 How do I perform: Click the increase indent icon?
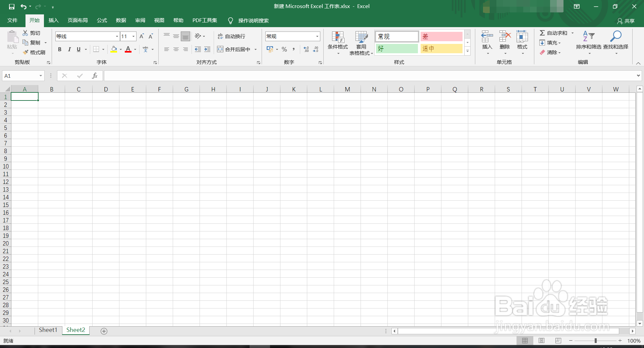tap(207, 49)
